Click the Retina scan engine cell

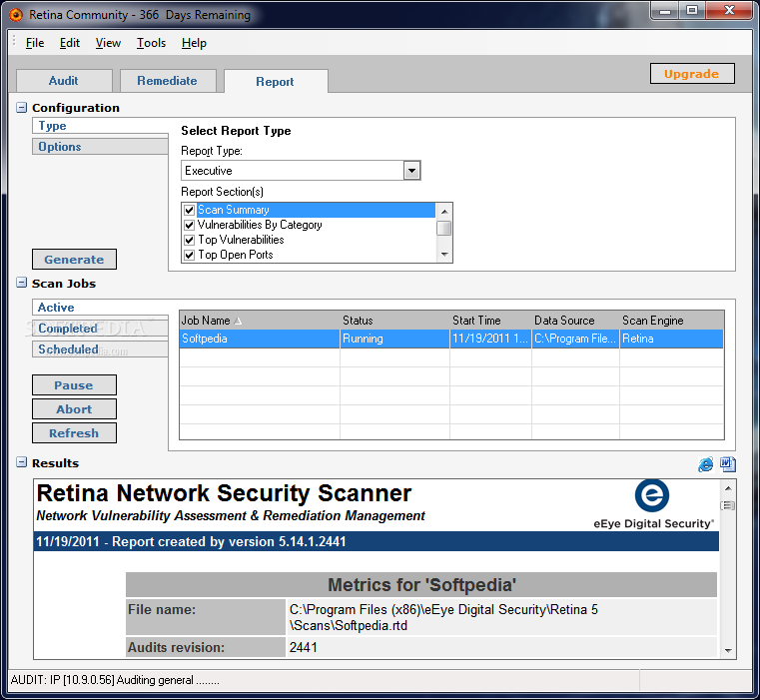click(671, 339)
